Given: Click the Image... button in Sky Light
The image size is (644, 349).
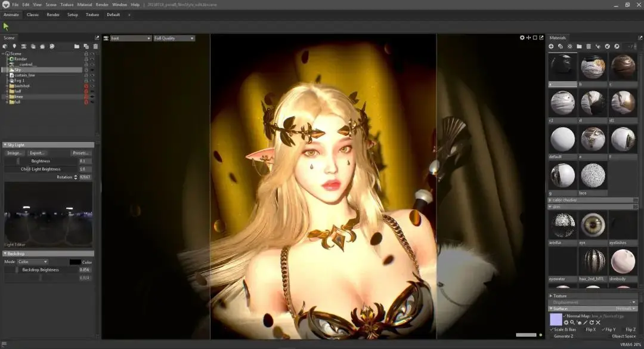Looking at the screenshot, I should [x=16, y=153].
